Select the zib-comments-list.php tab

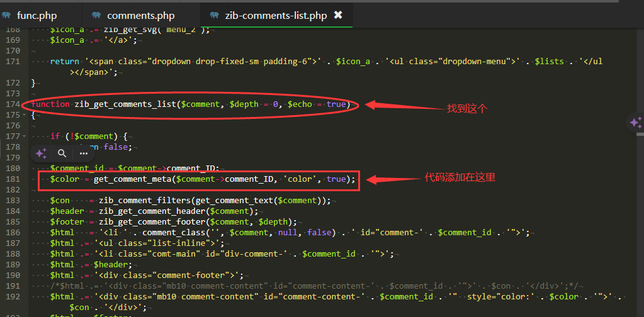276,15
